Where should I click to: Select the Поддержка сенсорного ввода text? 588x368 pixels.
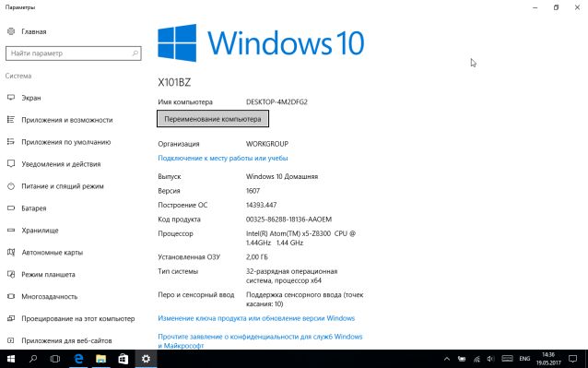click(x=304, y=300)
